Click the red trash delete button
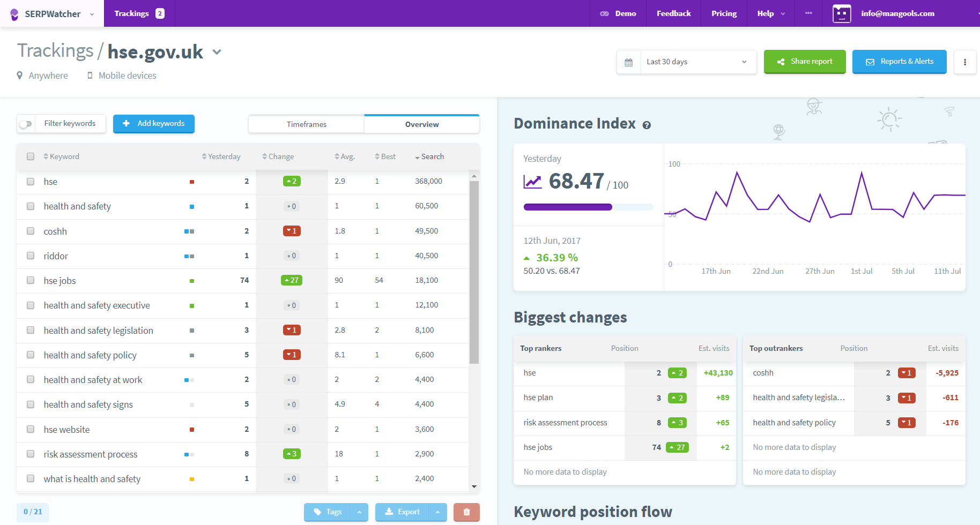The height and width of the screenshot is (525, 980). (x=466, y=512)
